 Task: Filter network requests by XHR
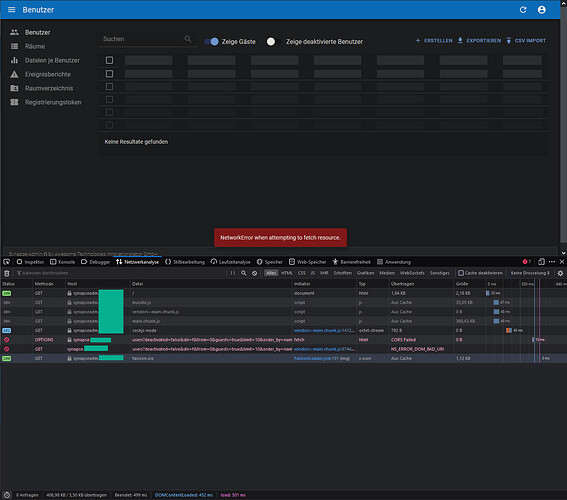324,273
